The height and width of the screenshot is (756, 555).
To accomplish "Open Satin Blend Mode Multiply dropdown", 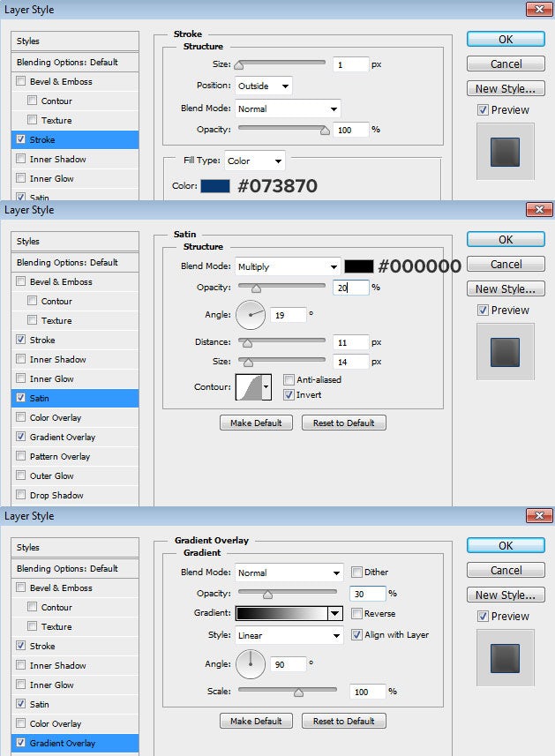I will 288,266.
